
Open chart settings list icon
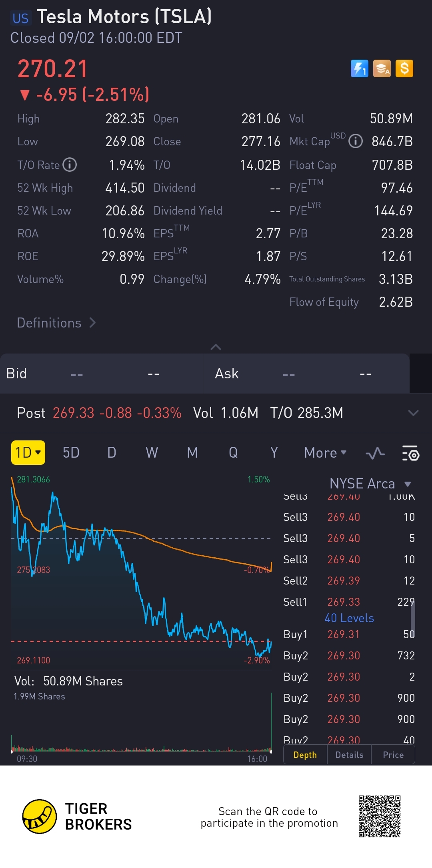410,453
